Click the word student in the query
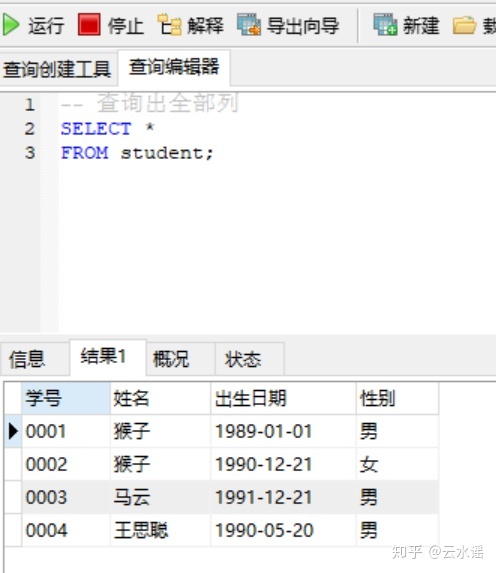The height and width of the screenshot is (573, 496). (x=162, y=153)
